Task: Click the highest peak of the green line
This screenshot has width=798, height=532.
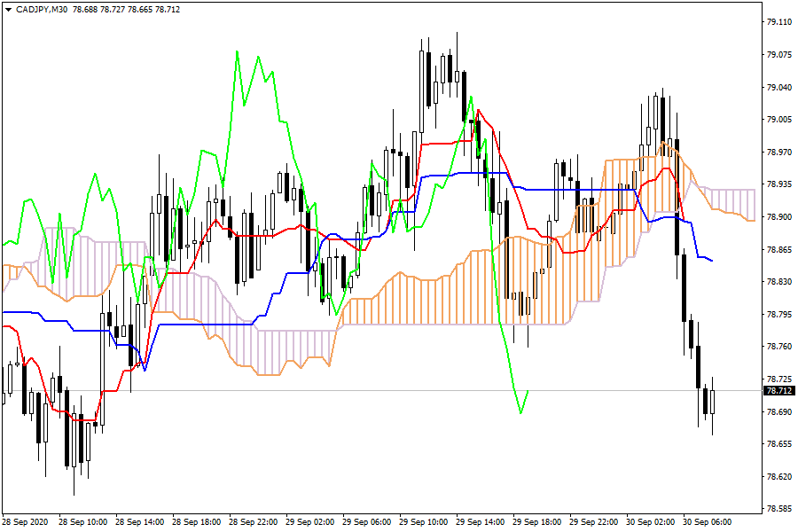Action: point(237,52)
